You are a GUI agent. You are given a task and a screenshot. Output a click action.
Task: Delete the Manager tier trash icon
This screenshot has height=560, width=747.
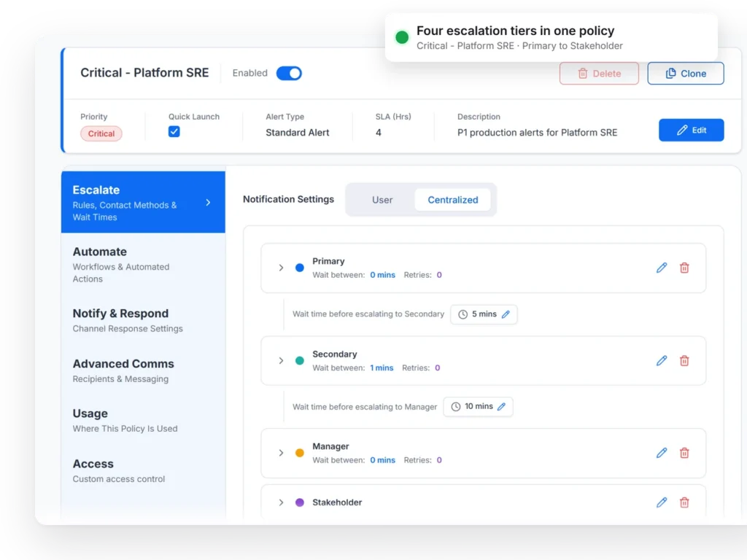tap(684, 453)
